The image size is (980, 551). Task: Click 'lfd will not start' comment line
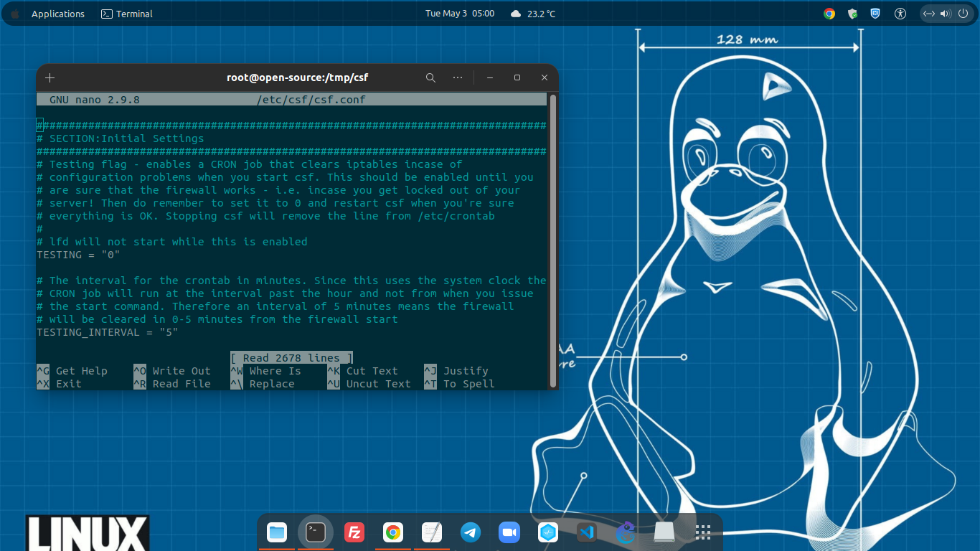(x=171, y=242)
